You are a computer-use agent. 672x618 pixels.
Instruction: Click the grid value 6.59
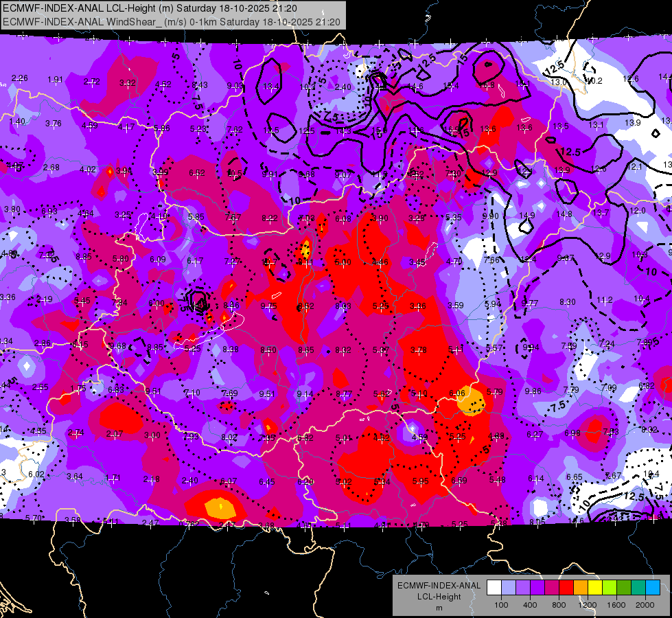tap(459, 481)
